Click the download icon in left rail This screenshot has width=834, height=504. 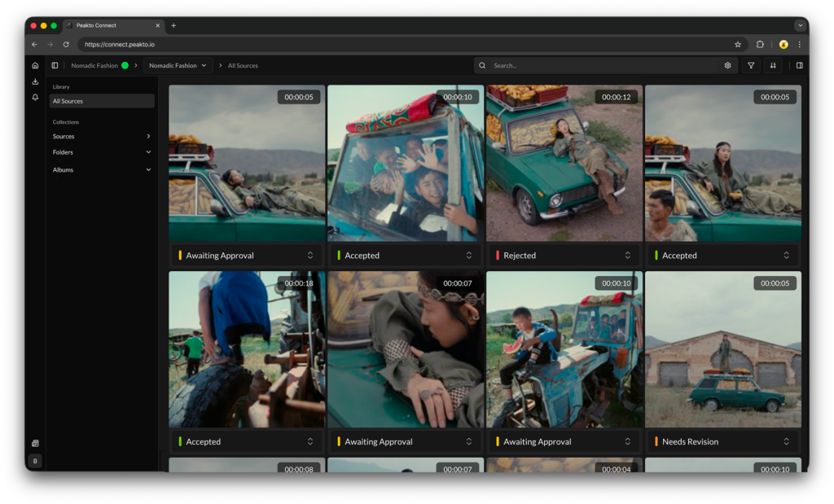35,81
